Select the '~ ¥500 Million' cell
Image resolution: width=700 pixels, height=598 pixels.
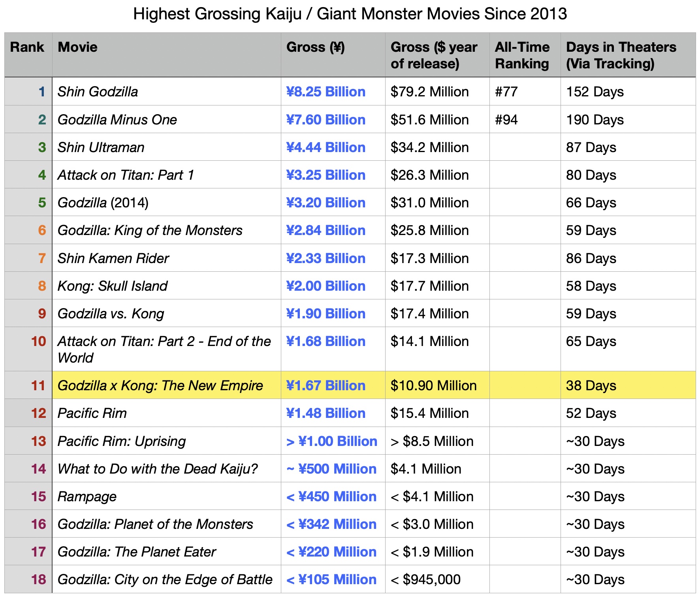pos(333,468)
